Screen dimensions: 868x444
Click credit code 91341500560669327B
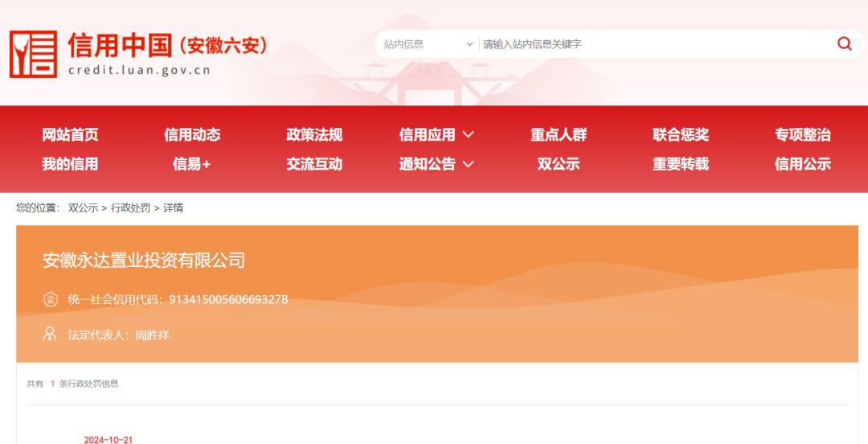click(228, 300)
